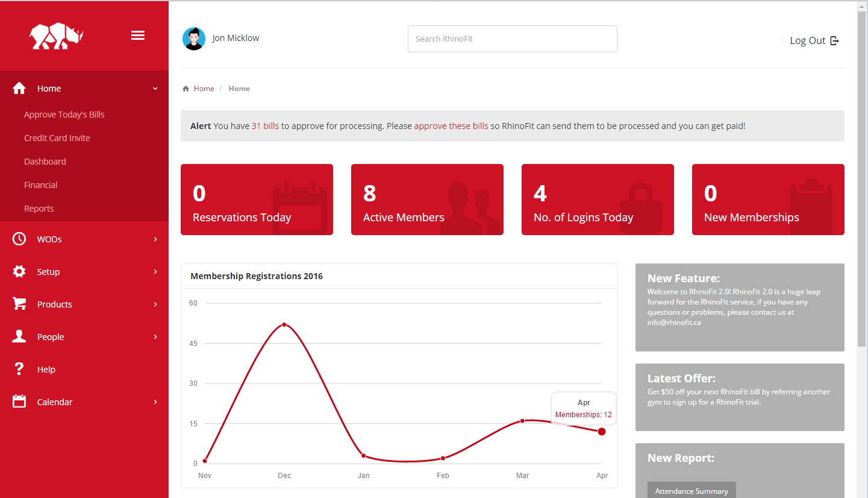The width and height of the screenshot is (868, 498).
Task: Open Credit Card Invite
Action: tap(57, 138)
